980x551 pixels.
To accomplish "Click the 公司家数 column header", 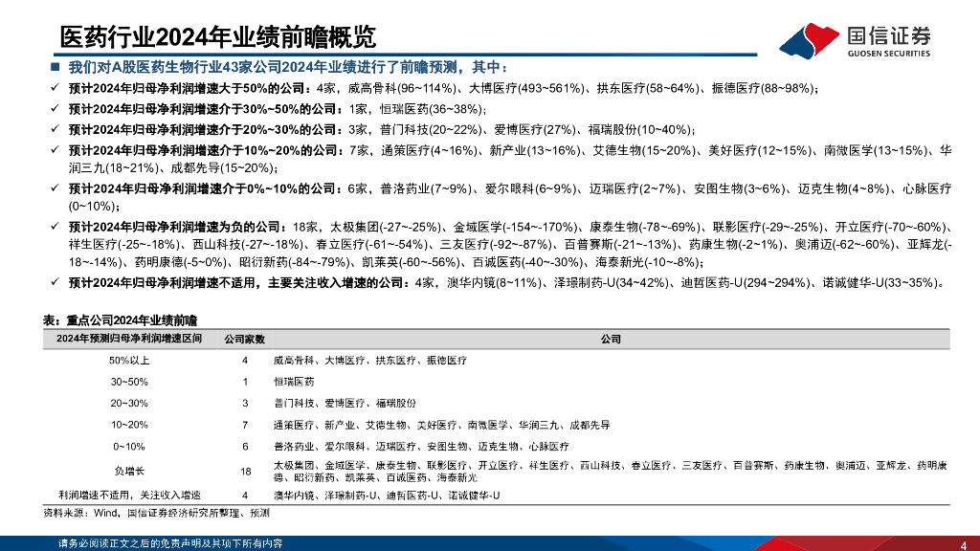I will click(244, 340).
